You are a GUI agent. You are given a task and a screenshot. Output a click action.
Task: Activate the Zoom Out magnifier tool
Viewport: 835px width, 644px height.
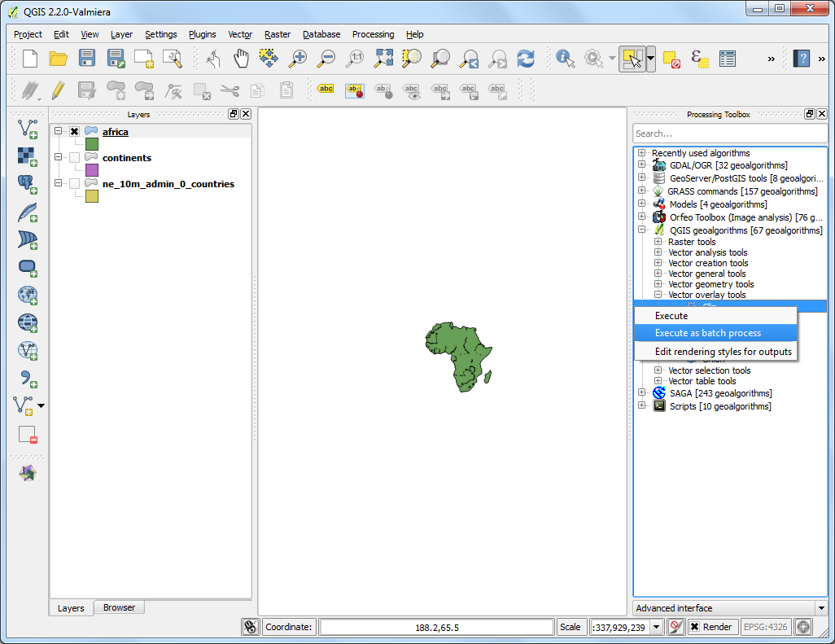[326, 58]
